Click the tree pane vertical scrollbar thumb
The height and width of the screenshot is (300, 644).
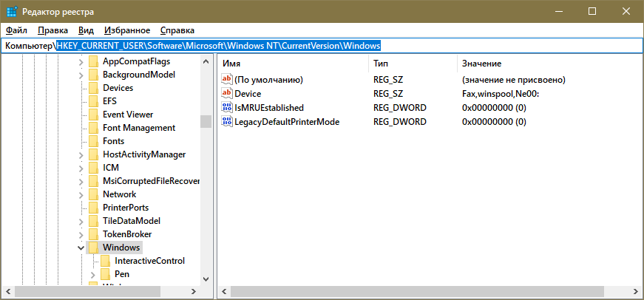point(206,121)
